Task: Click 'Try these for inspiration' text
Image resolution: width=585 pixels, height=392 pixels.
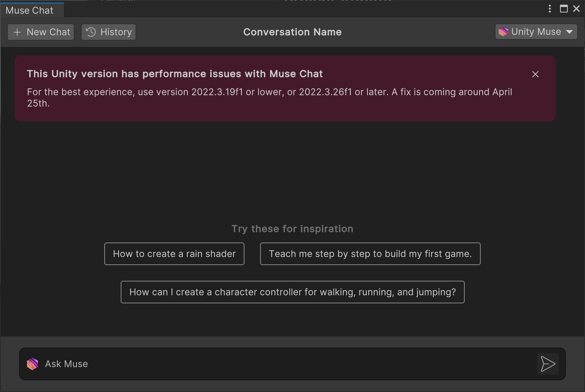Action: pyautogui.click(x=292, y=229)
